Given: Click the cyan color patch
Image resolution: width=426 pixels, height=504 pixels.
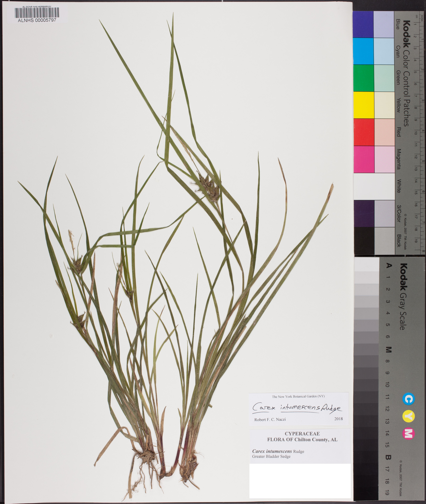Looking at the screenshot, I should tap(363, 51).
